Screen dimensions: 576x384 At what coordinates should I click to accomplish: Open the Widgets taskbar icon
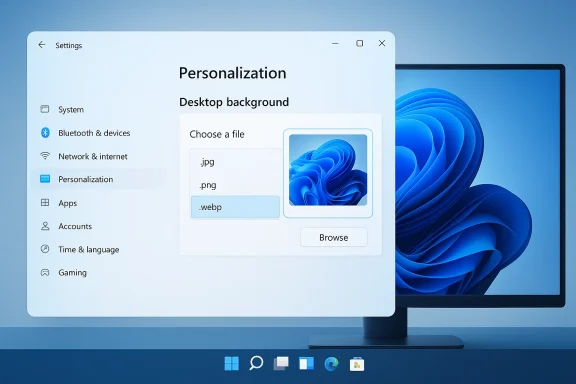click(306, 363)
